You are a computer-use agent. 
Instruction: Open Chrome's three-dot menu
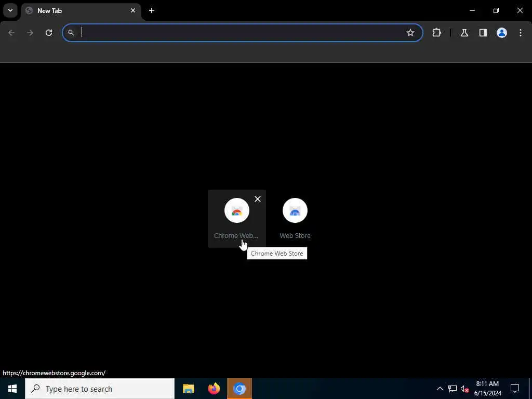coord(521,33)
